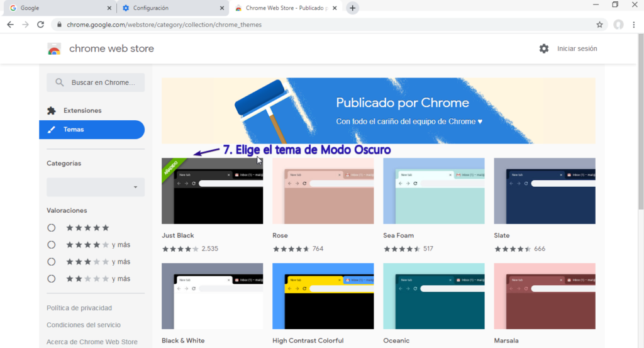The height and width of the screenshot is (348, 644).
Task: Click Iniciar sesión
Action: pos(577,48)
